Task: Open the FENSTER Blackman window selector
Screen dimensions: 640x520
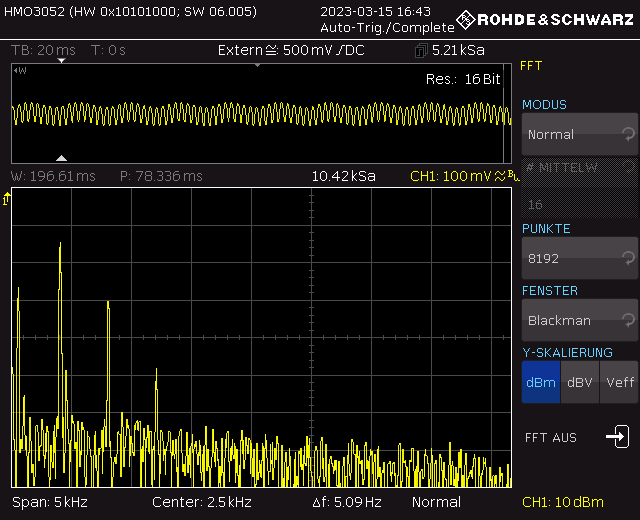Action: pyautogui.click(x=578, y=320)
